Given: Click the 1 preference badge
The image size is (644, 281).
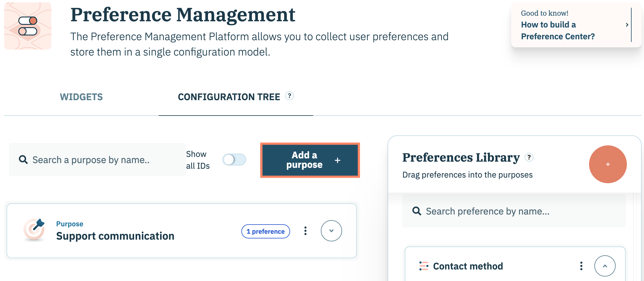Looking at the screenshot, I should pos(266,231).
